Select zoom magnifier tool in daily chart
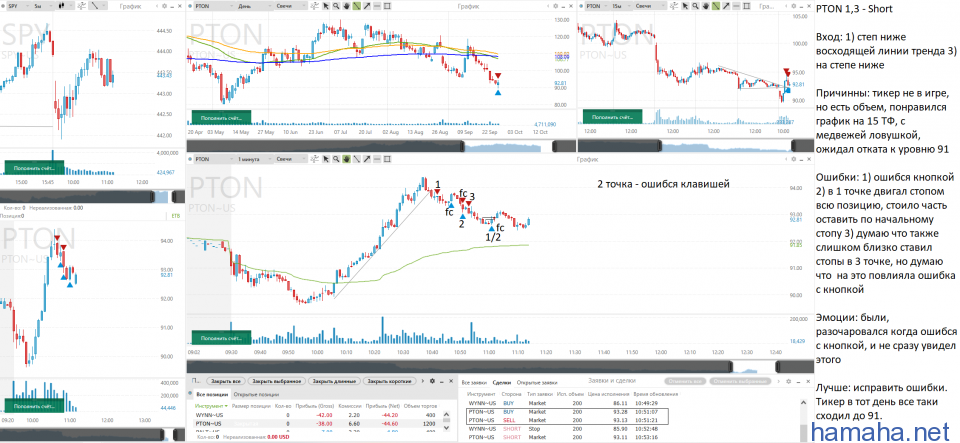This screenshot has height=443, width=960. tap(336, 6)
